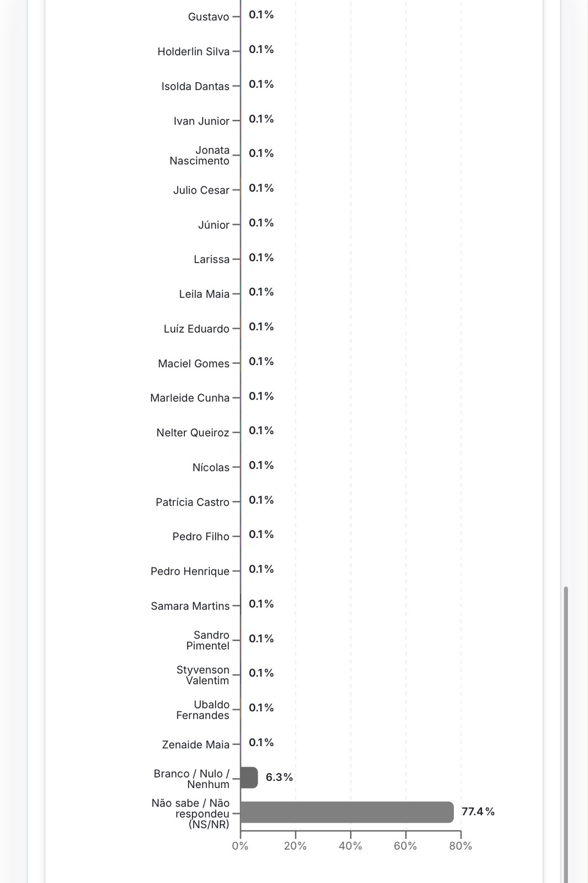Click the Patrícia Castro label
The width and height of the screenshot is (588, 883).
(x=193, y=502)
